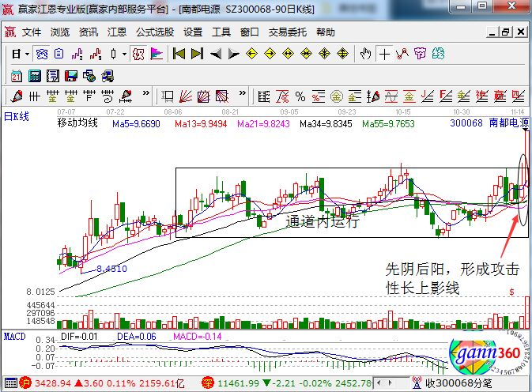Screen dimensions: 532x392
Task: Click the percent sign drawing tool
Action: [300, 96]
